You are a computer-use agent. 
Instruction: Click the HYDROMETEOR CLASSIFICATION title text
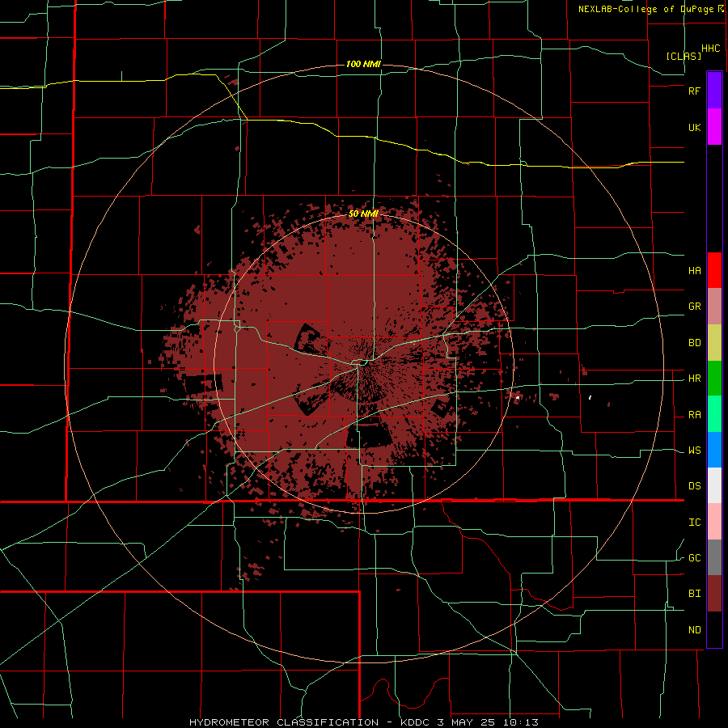284,722
